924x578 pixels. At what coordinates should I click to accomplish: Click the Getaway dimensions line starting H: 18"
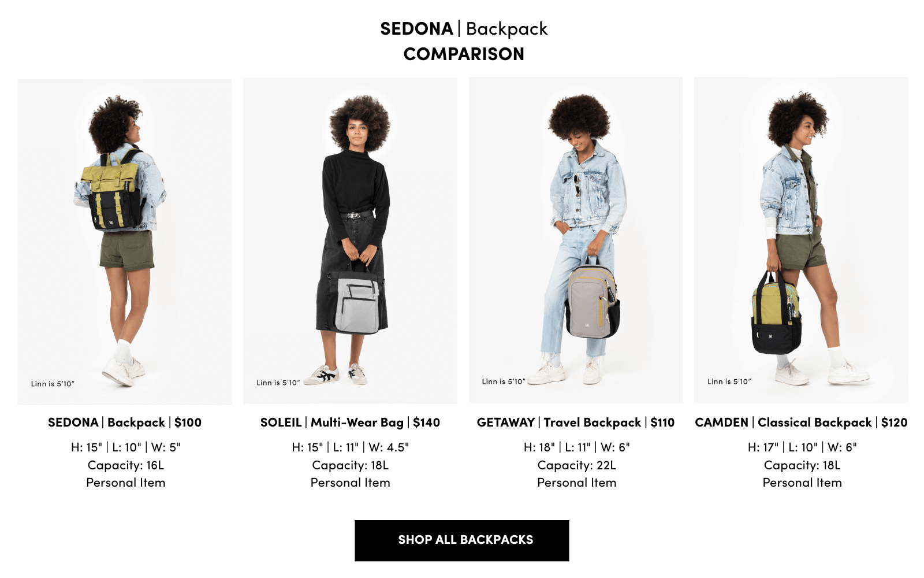[576, 447]
